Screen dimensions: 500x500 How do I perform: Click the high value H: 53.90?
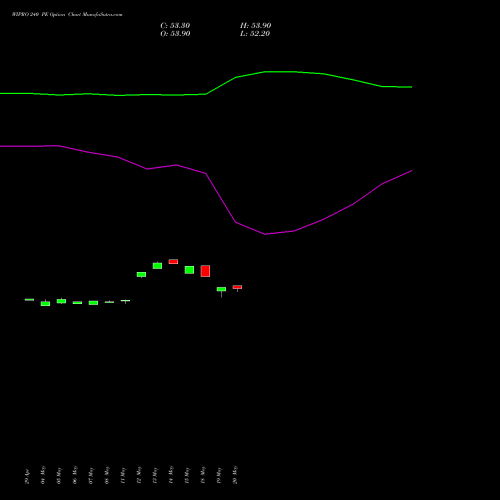[255, 26]
